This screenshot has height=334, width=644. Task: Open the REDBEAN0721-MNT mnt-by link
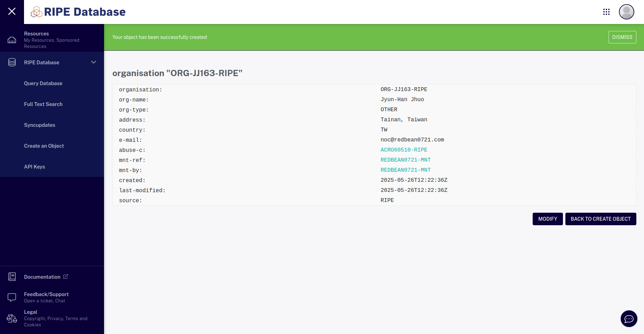[406, 170]
